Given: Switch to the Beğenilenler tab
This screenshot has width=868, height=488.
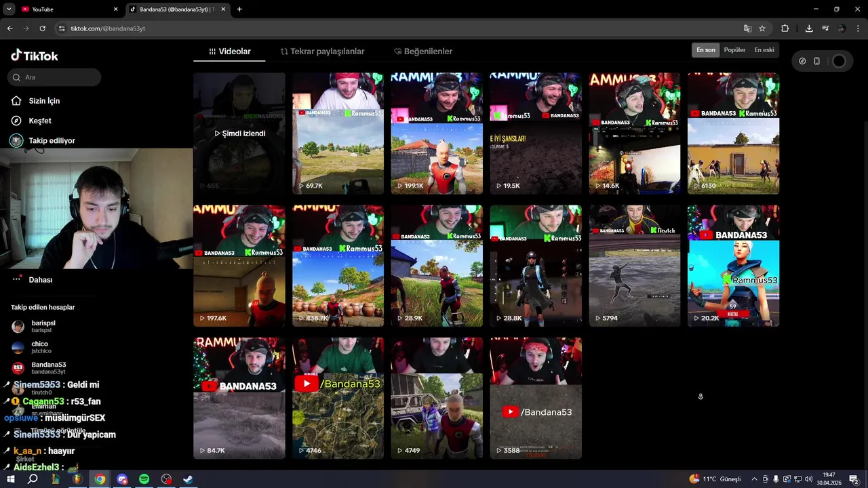Looking at the screenshot, I should pyautogui.click(x=423, y=52).
